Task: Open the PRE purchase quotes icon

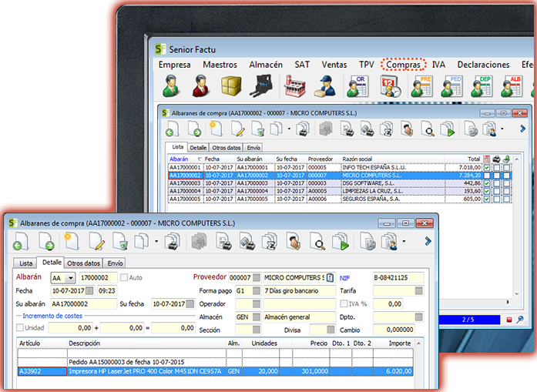Action: (421, 86)
